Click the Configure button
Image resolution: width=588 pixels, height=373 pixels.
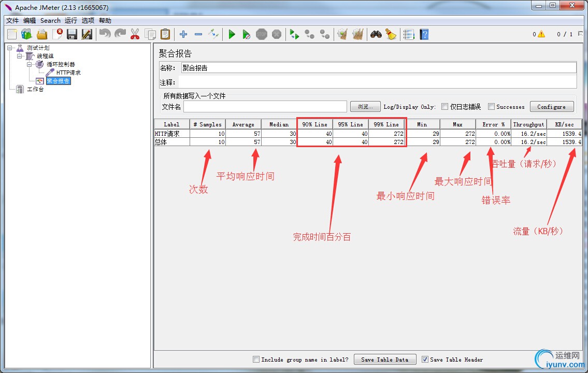pos(552,107)
